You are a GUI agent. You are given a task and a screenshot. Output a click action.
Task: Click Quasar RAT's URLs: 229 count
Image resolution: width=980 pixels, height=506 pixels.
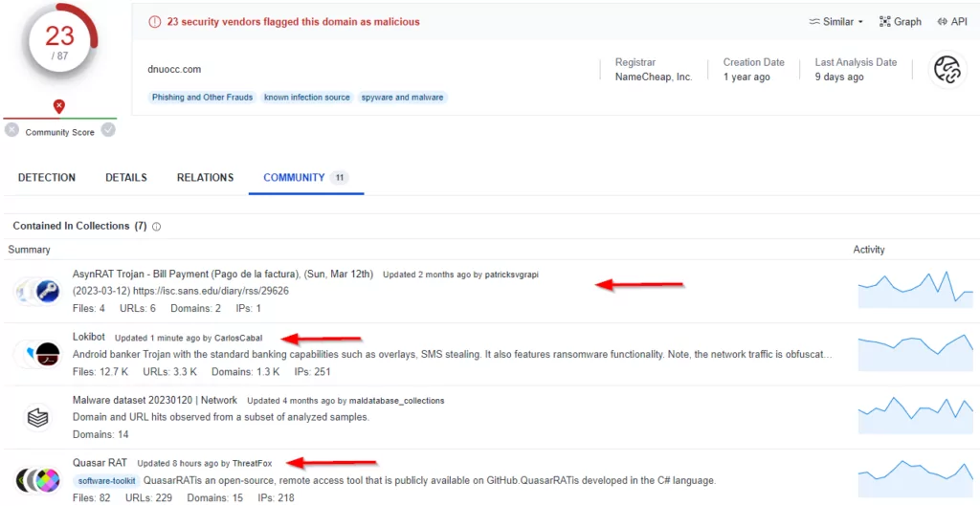tap(147, 498)
